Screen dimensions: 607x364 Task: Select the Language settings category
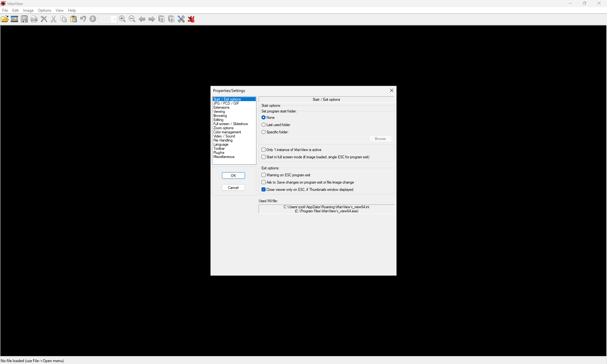(x=234, y=144)
